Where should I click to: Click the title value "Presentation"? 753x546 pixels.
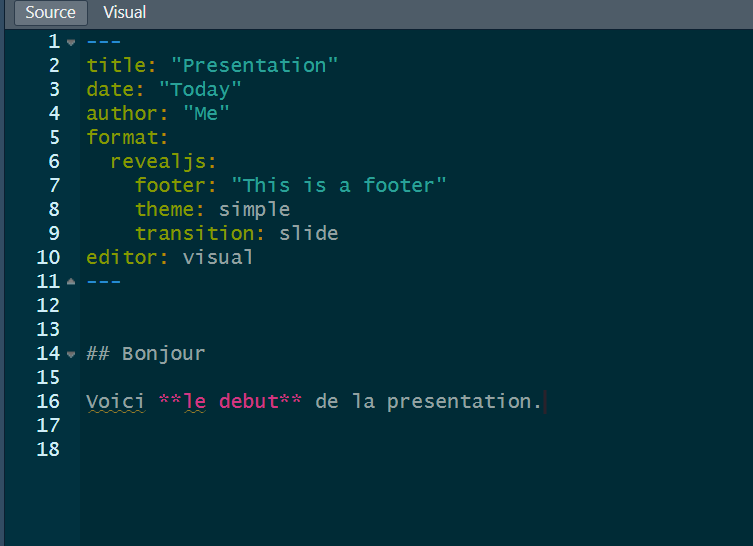point(255,66)
